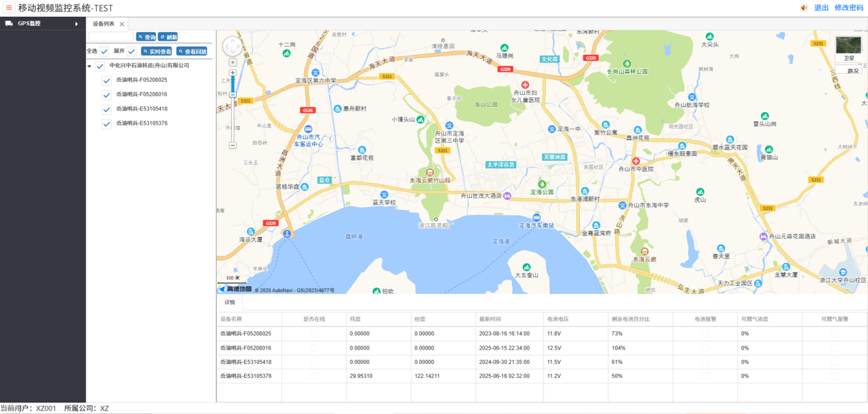Screen dimensions: 868x414
Task: Uncheck device 岙油哨兵-E53105418 in the tree
Action: (106, 109)
